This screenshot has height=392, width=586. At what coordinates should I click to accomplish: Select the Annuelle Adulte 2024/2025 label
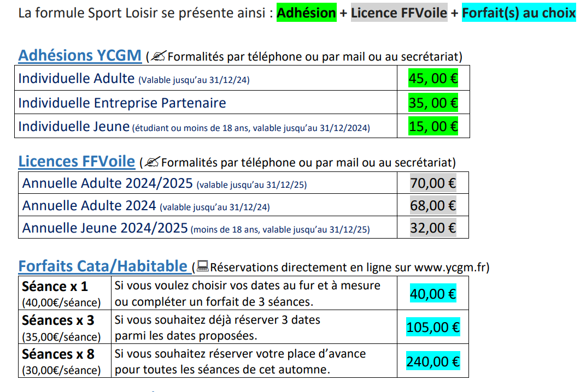point(107,183)
